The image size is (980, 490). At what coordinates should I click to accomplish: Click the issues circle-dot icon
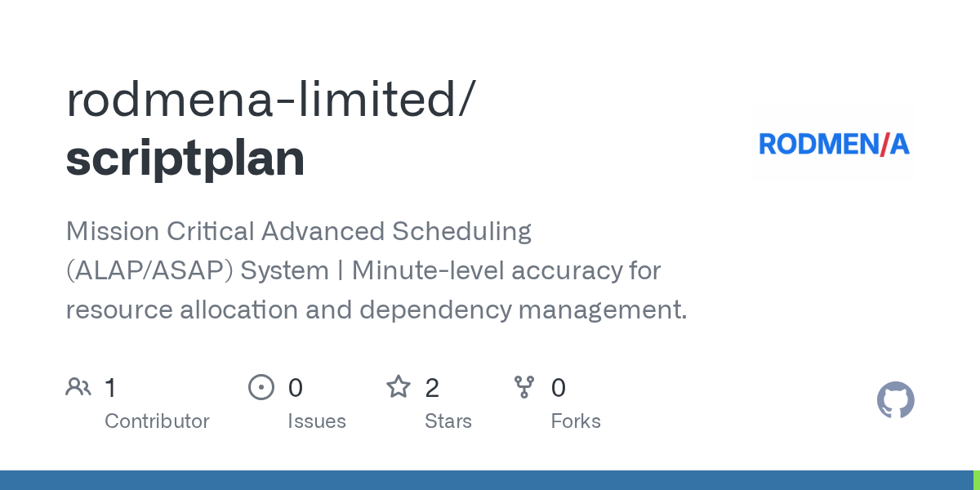coord(261,387)
